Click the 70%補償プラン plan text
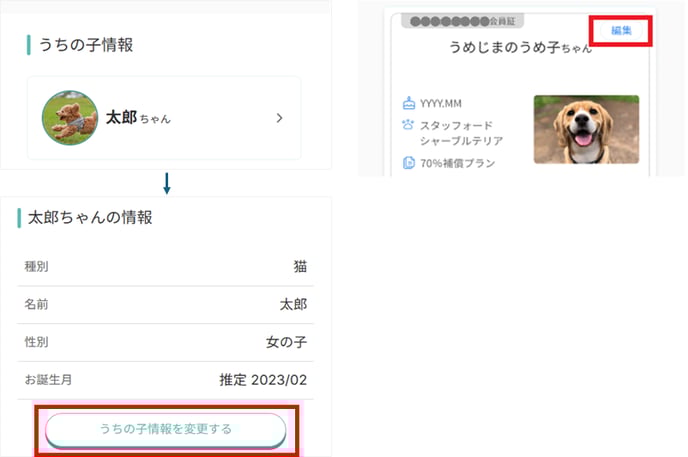The image size is (688, 457). point(457,163)
